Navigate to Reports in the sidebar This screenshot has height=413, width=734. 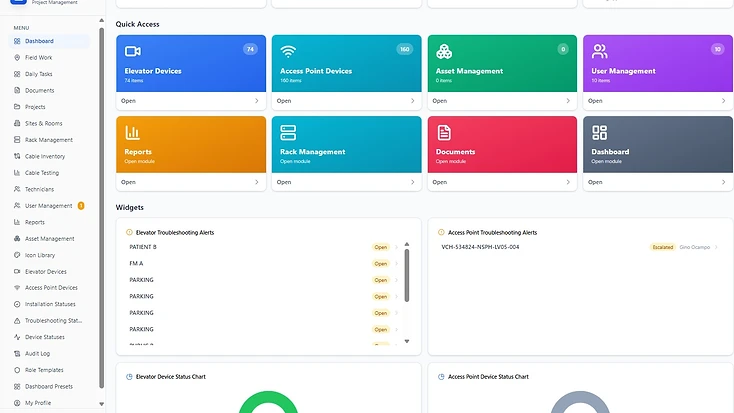click(x=49, y=222)
